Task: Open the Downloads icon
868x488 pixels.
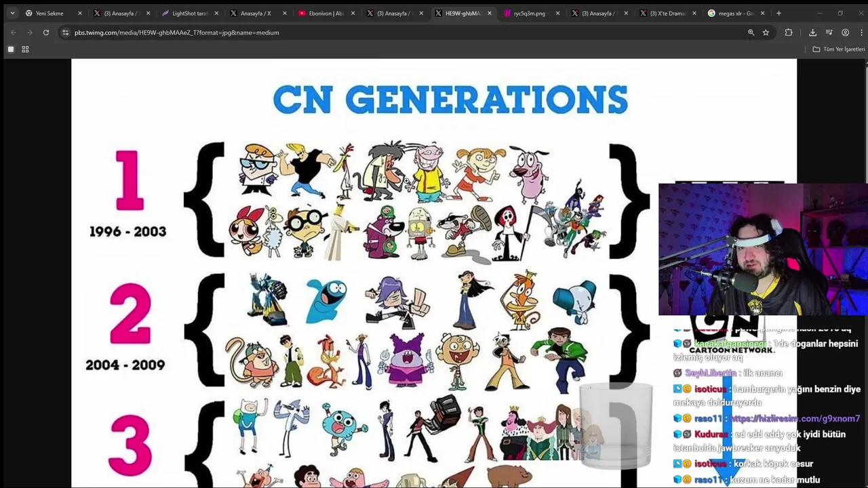Action: pyautogui.click(x=812, y=33)
